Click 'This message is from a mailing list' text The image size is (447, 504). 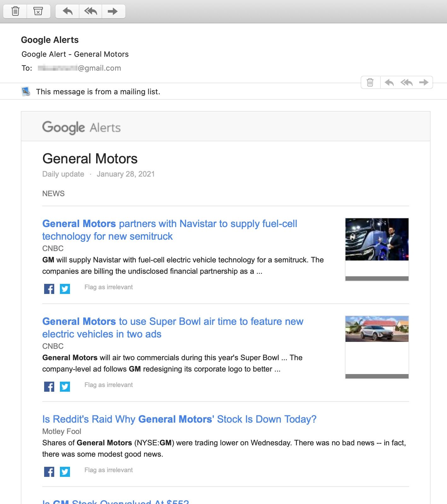[98, 92]
